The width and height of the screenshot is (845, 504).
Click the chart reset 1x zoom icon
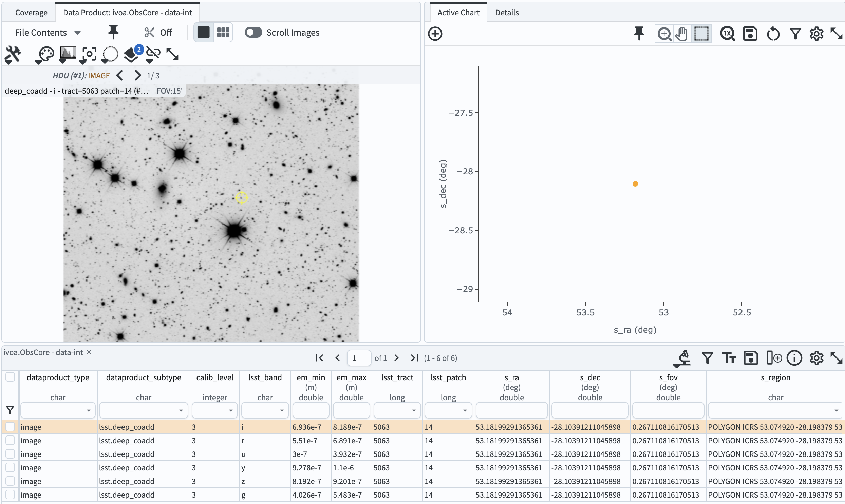click(727, 34)
